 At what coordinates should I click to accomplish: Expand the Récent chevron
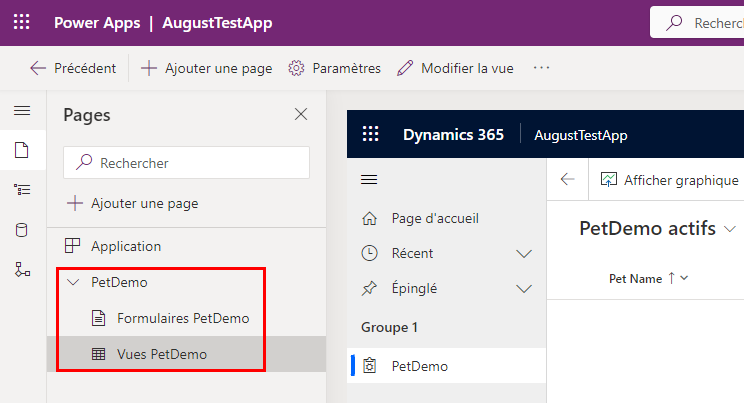(524, 254)
